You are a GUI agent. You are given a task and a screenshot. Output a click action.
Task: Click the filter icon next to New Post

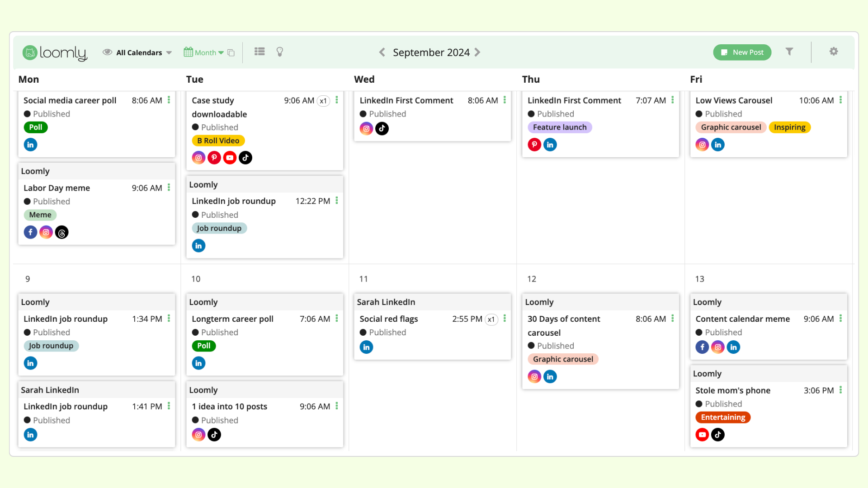click(x=789, y=52)
